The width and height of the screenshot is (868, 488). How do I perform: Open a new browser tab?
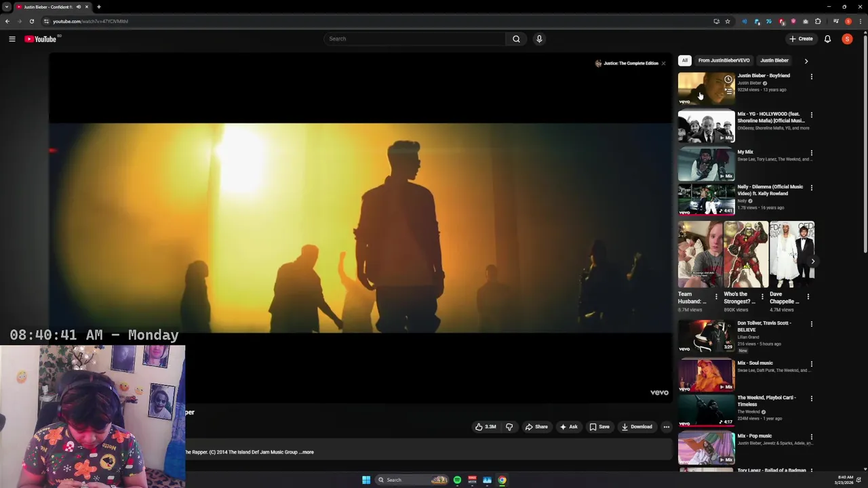[98, 7]
